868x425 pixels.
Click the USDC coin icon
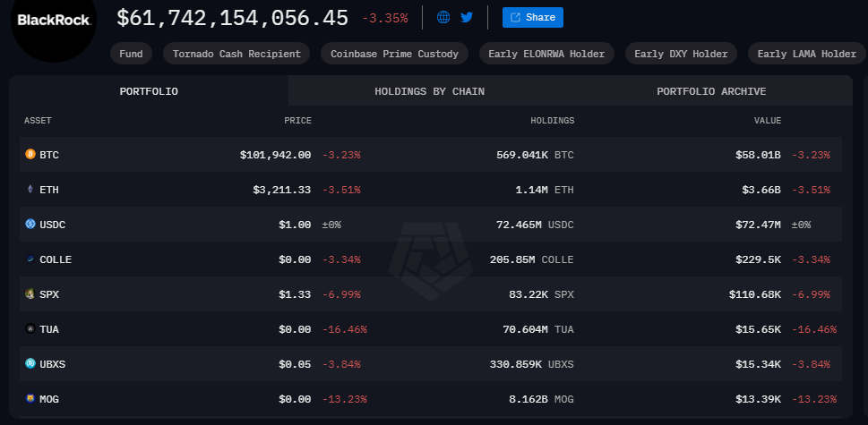point(30,225)
